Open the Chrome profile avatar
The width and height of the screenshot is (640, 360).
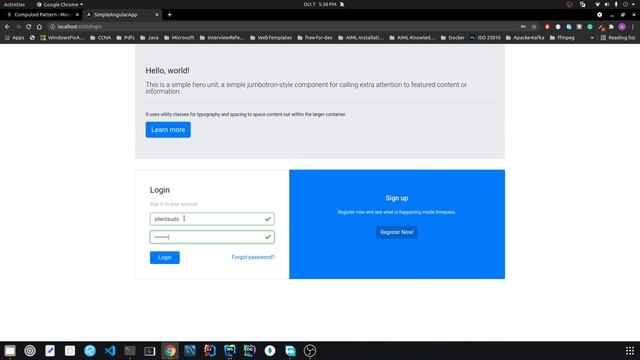pyautogui.click(x=622, y=27)
